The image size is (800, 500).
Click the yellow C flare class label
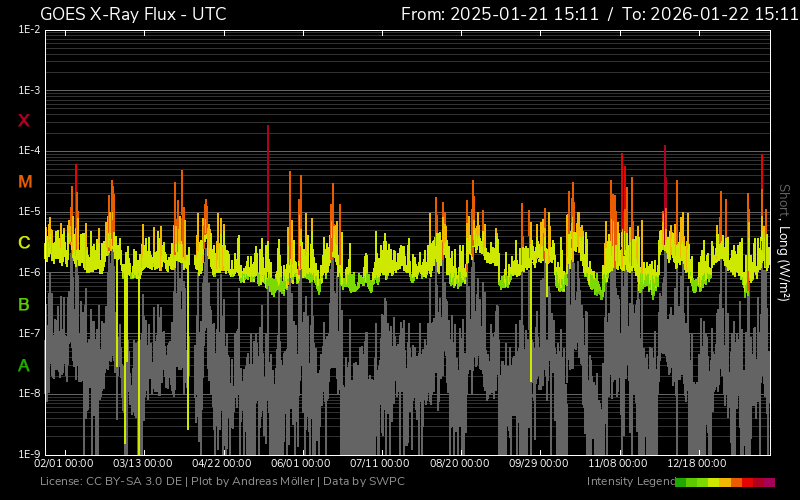[x=24, y=243]
